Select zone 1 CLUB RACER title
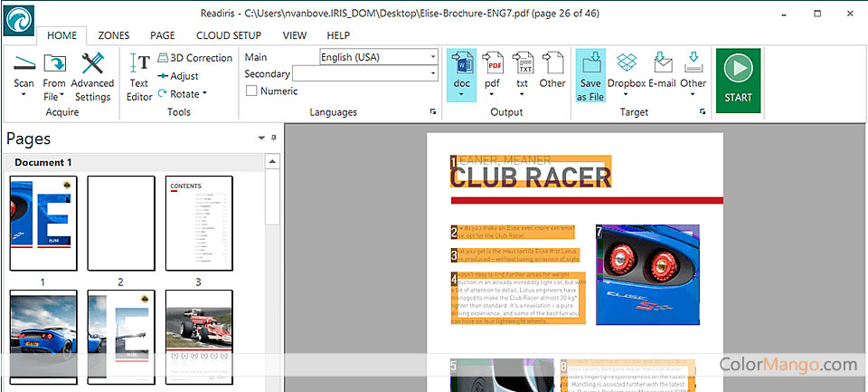This screenshot has height=392, width=868. [x=532, y=172]
